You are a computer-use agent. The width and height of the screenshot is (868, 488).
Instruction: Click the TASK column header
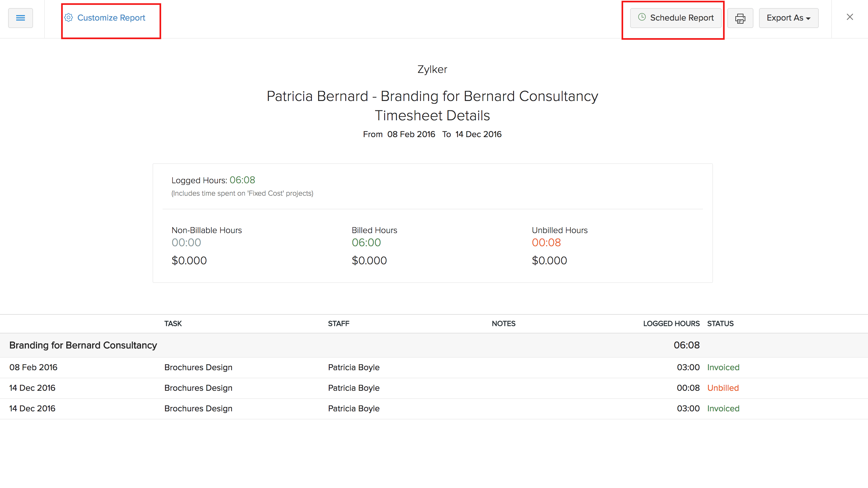tap(173, 323)
